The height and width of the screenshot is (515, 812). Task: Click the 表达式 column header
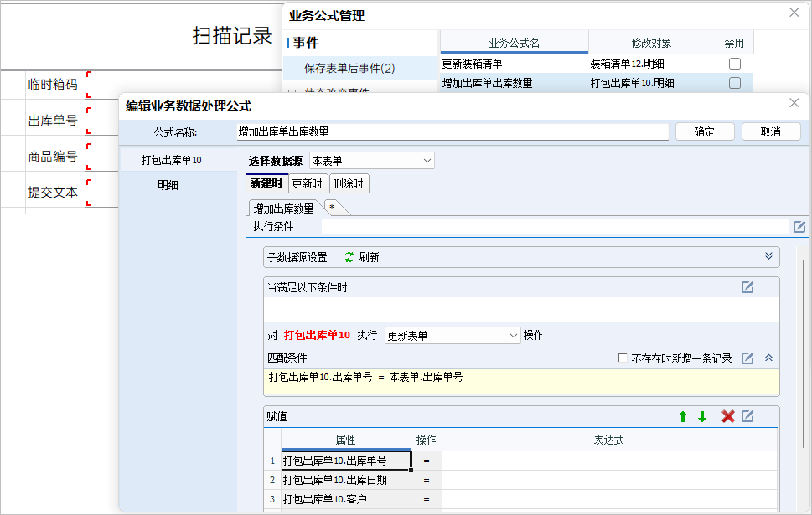click(609, 440)
